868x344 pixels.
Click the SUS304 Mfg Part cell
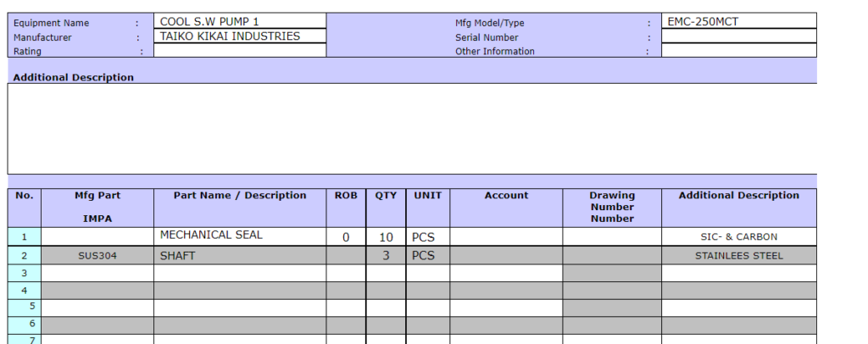[97, 255]
